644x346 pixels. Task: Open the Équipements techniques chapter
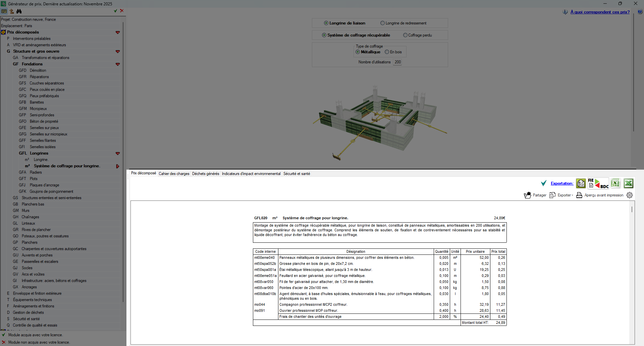[32, 300]
